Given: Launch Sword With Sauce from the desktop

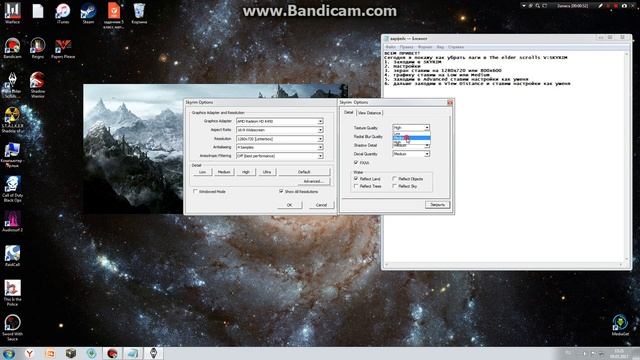Looking at the screenshot, I should tap(12, 327).
